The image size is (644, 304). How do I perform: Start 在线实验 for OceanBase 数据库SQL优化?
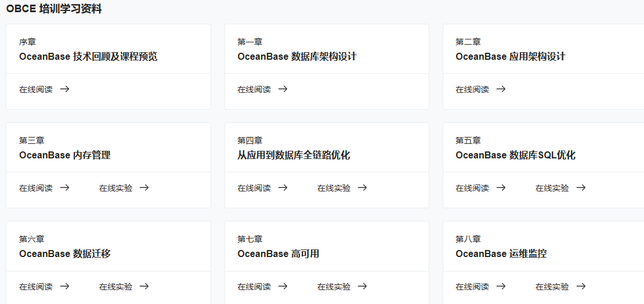point(552,188)
